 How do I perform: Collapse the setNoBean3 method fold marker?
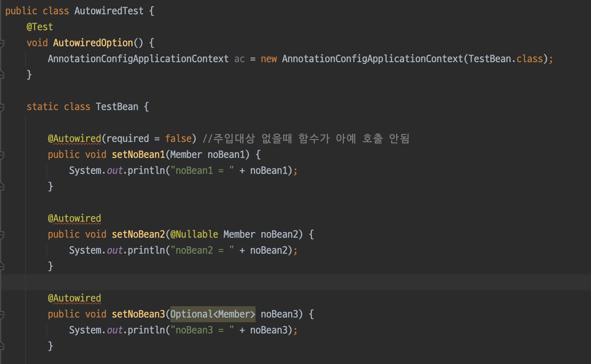2,314
